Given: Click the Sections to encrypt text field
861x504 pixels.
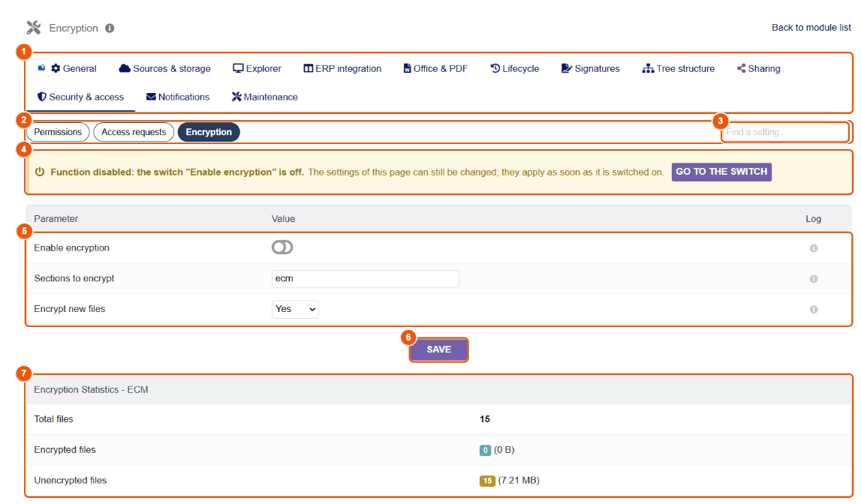Looking at the screenshot, I should point(365,278).
